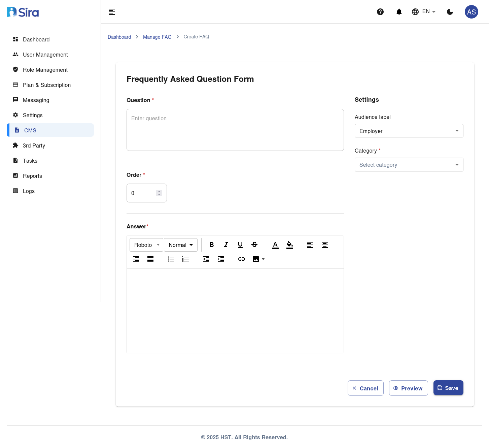This screenshot has width=489, height=448.
Task: Open the Manage FAQ breadcrumb link
Action: (x=157, y=37)
